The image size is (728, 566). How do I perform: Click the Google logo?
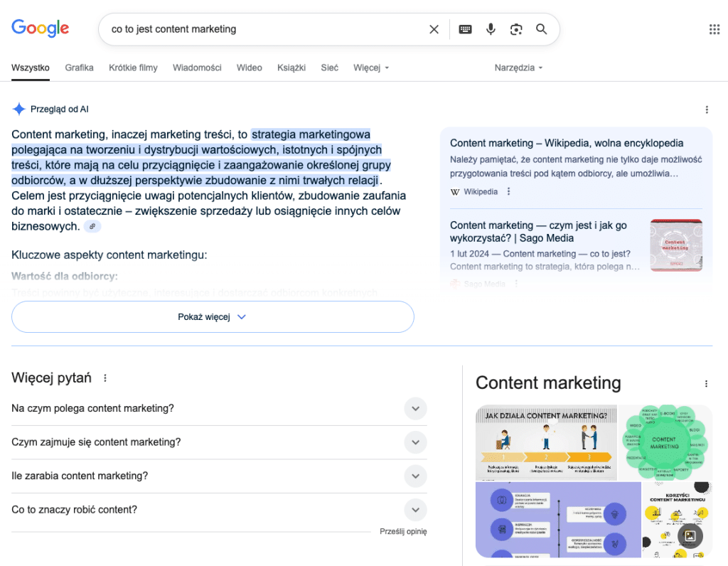pyautogui.click(x=41, y=28)
